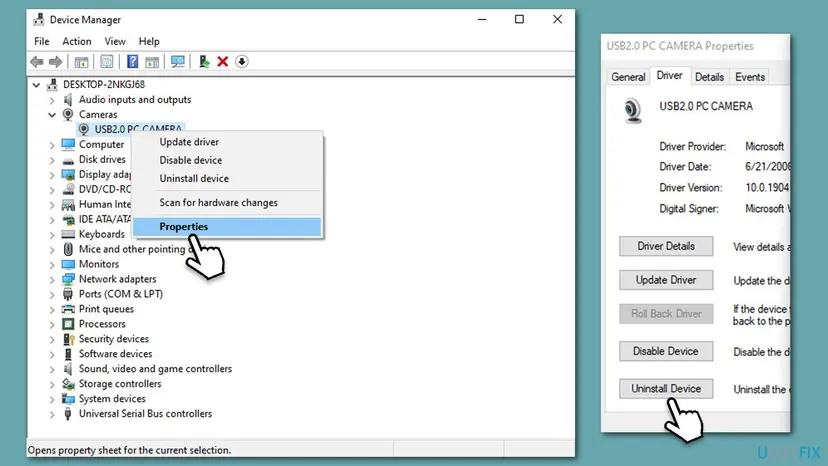Switch to the Driver tab in Properties

(669, 76)
